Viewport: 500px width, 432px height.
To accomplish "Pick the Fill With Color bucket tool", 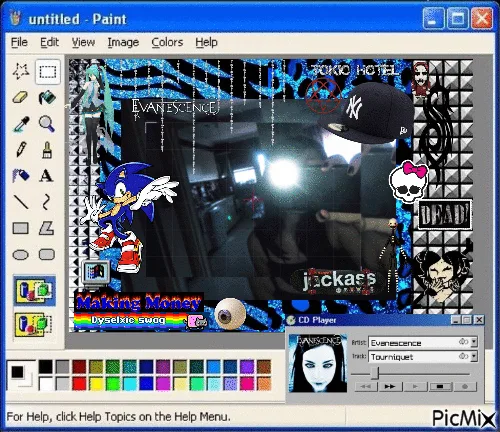I will pos(47,97).
